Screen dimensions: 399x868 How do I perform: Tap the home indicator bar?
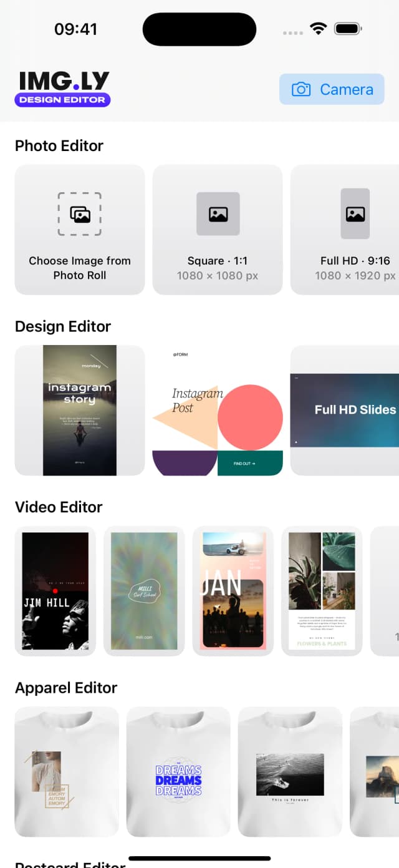pos(199,859)
